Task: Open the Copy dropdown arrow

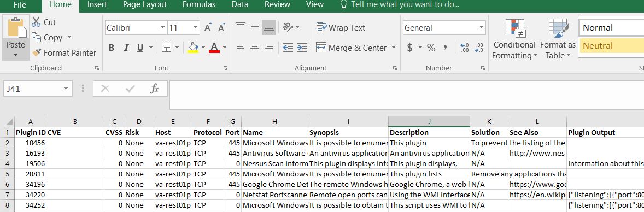Action: coord(69,37)
